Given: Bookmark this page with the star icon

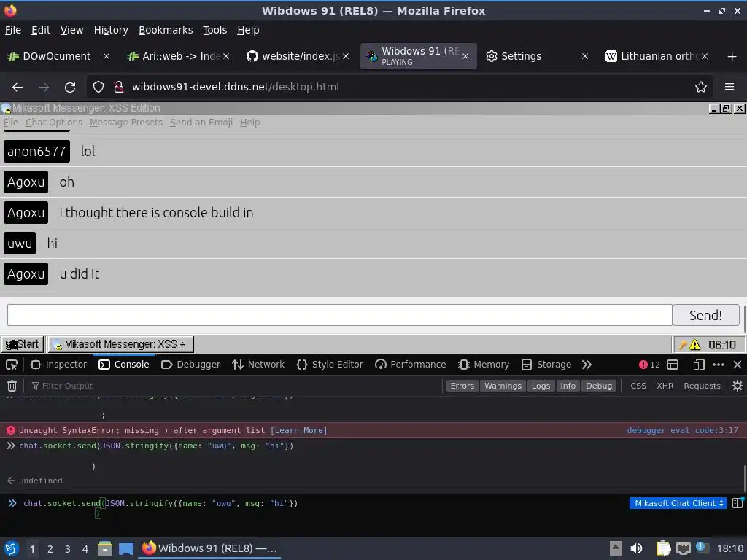Looking at the screenshot, I should [x=701, y=87].
